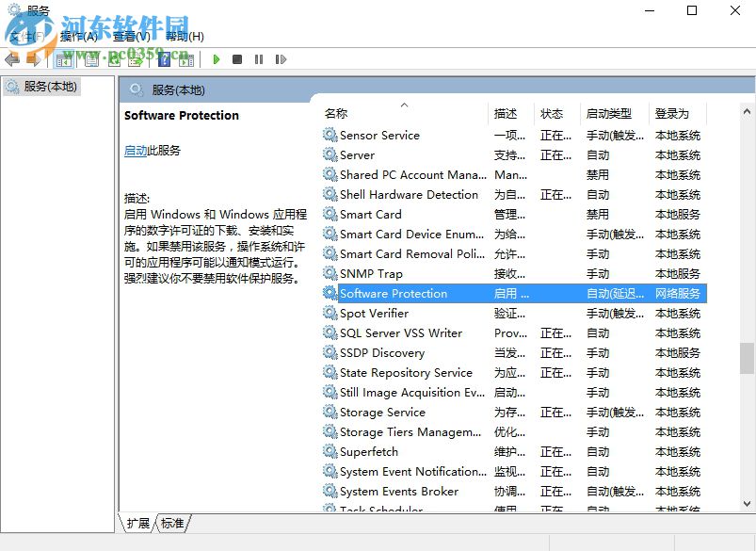Screen dimensions: 756x551
Task: Open Help using the question mark icon
Action: pos(165,59)
